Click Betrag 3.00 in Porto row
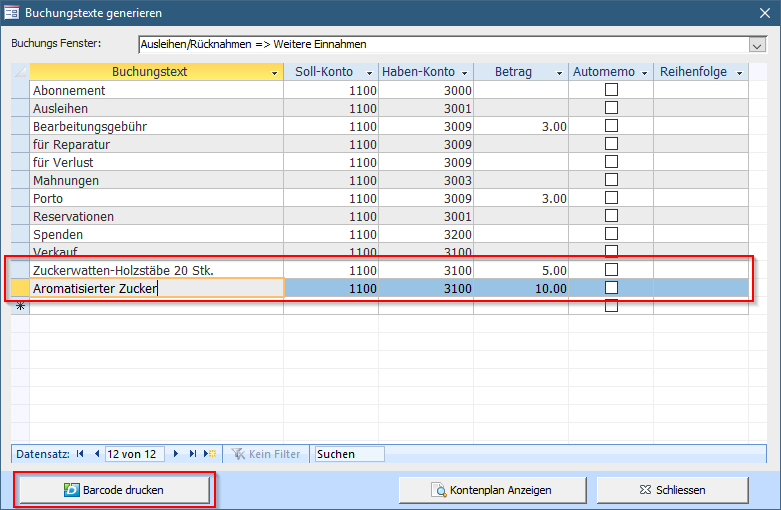 [x=521, y=198]
